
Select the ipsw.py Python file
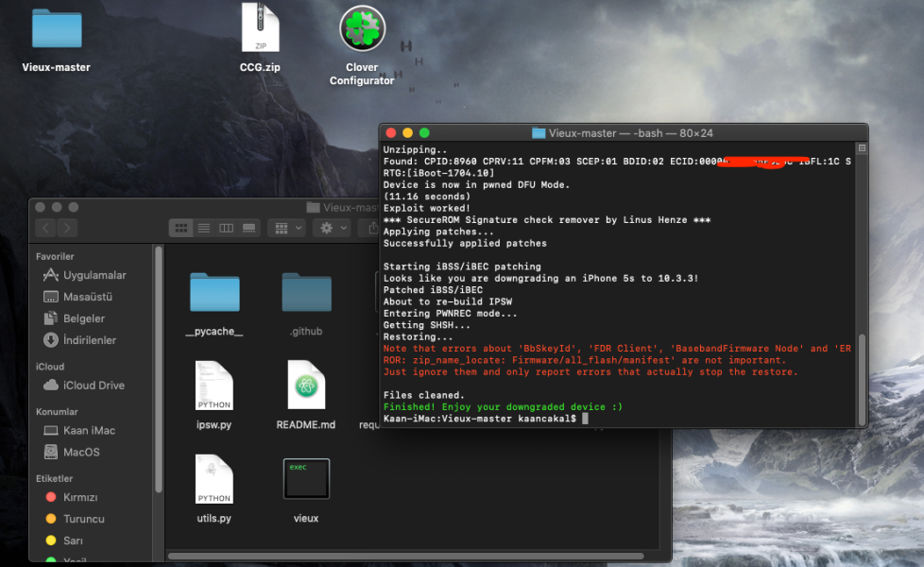[214, 387]
